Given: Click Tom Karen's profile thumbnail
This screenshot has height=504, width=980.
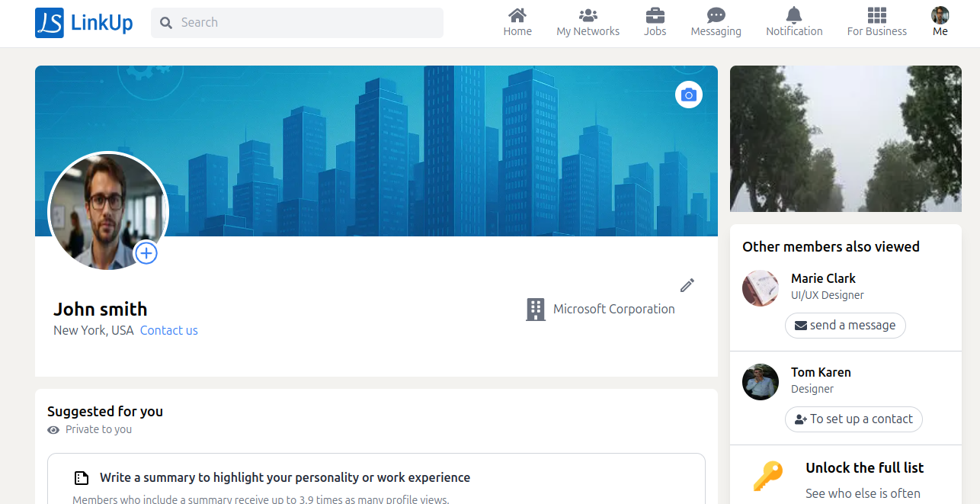Looking at the screenshot, I should click(760, 381).
